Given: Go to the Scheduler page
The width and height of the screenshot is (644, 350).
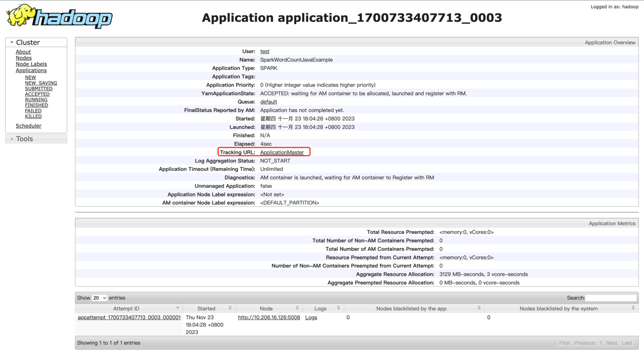Looking at the screenshot, I should click(28, 126).
